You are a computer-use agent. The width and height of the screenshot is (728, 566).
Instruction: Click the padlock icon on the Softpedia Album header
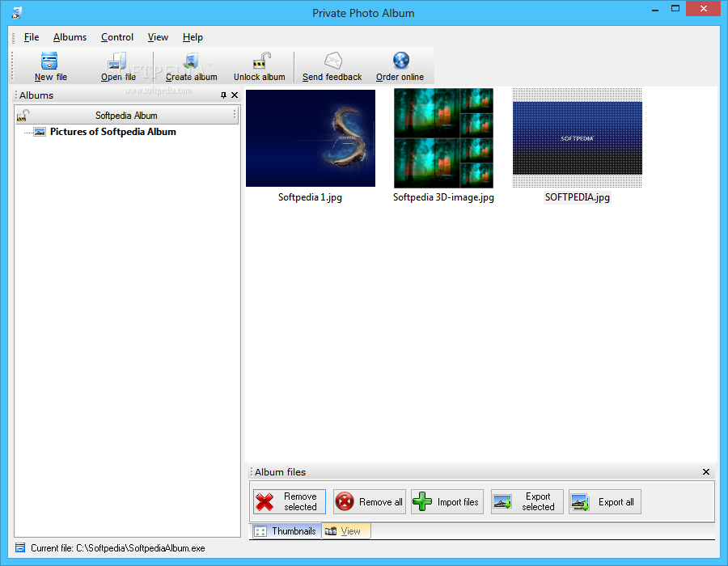(23, 115)
